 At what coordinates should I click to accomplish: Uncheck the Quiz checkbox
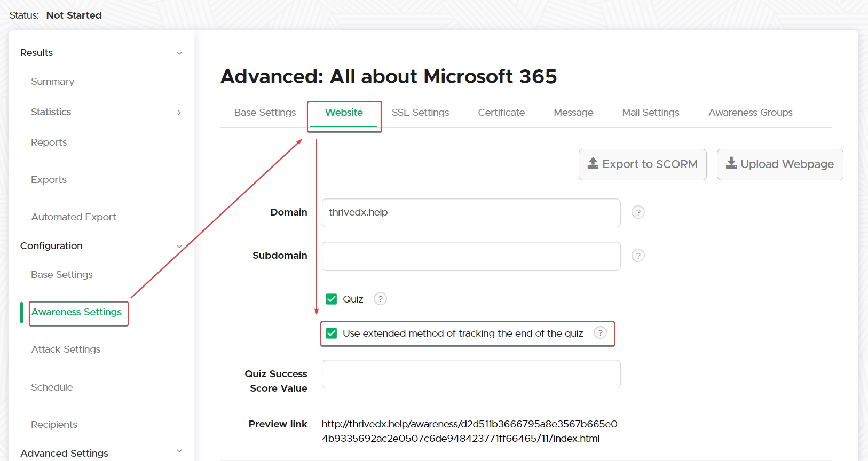pos(332,299)
